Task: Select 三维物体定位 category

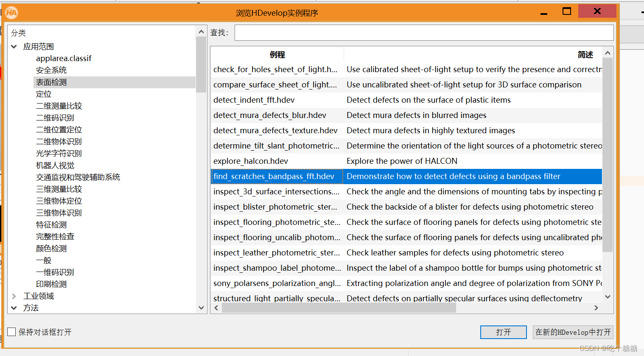Action: click(x=59, y=201)
